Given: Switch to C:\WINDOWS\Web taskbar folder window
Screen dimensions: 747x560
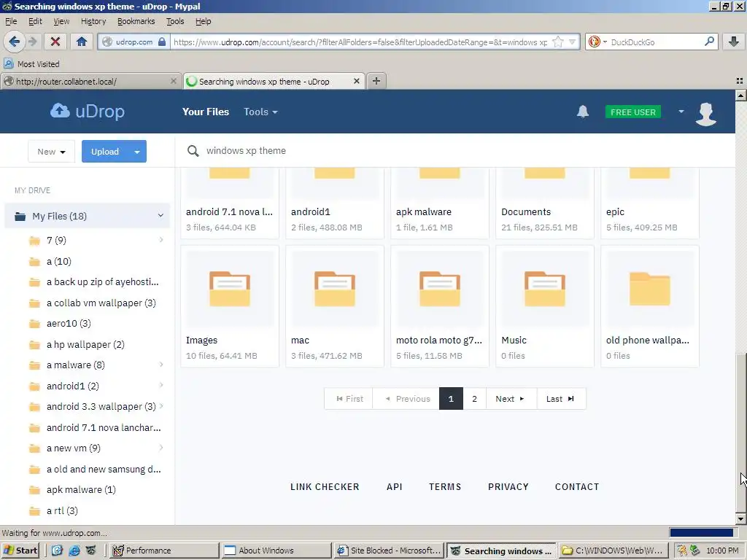Looking at the screenshot, I should tap(614, 551).
